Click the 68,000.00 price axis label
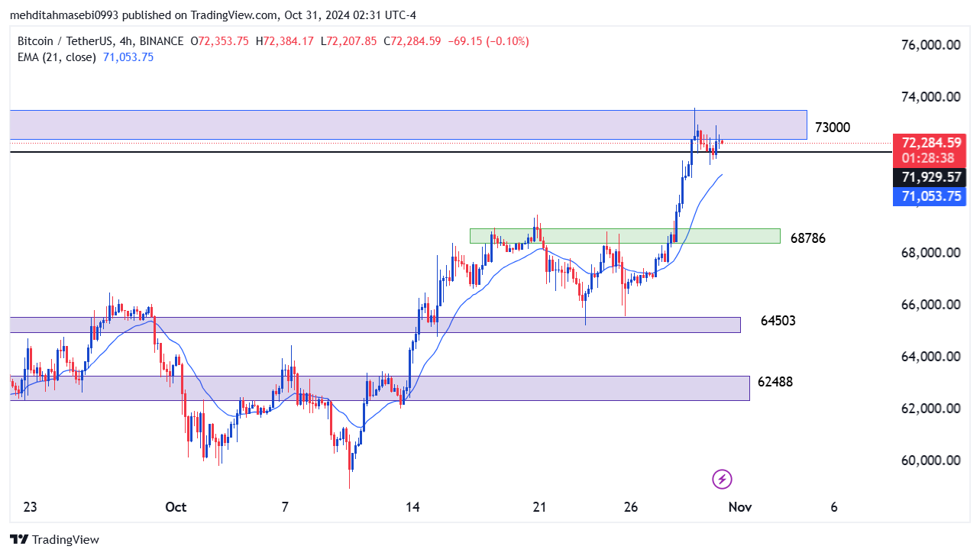The image size is (980, 556). 930,253
